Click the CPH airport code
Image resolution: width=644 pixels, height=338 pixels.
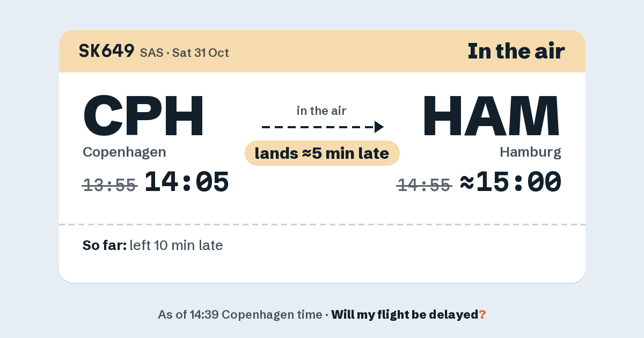[143, 115]
